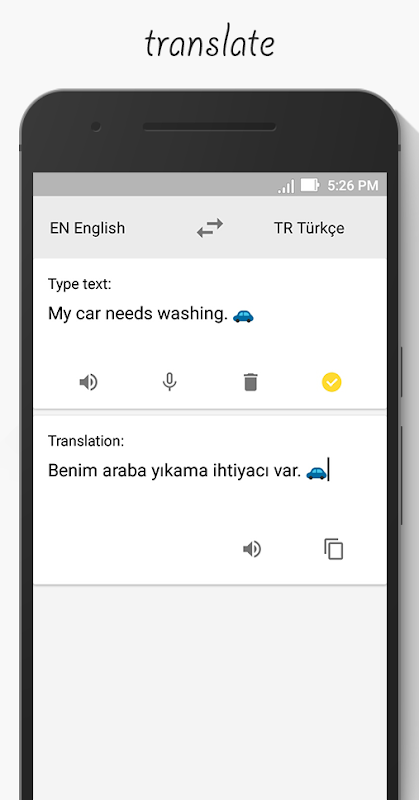Tap the "translate" title heading
Viewport: 419px width, 800px height.
coord(210,43)
